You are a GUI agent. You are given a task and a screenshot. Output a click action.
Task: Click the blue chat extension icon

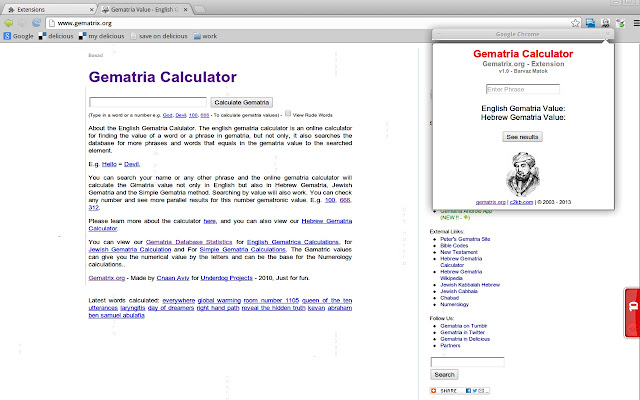(590, 23)
